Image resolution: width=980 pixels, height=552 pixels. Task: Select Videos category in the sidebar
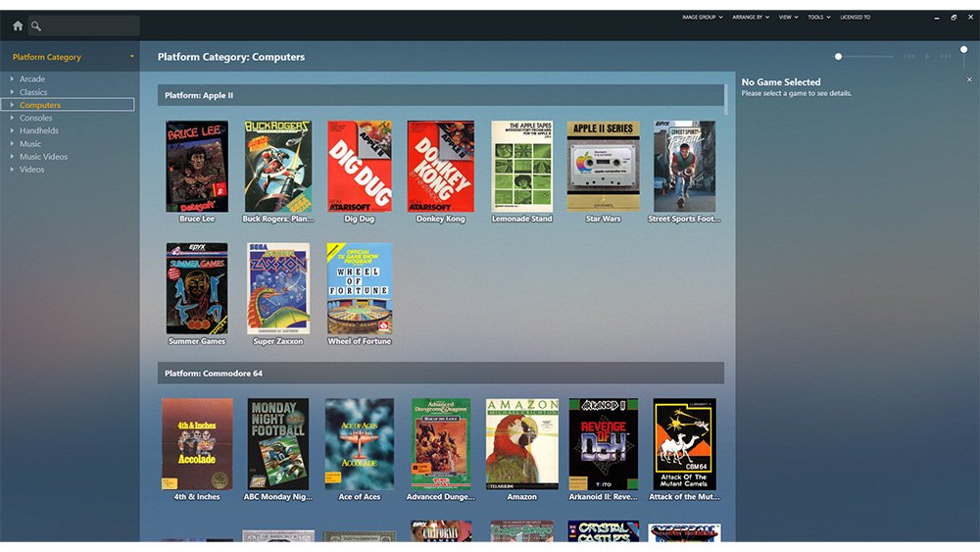pos(32,170)
